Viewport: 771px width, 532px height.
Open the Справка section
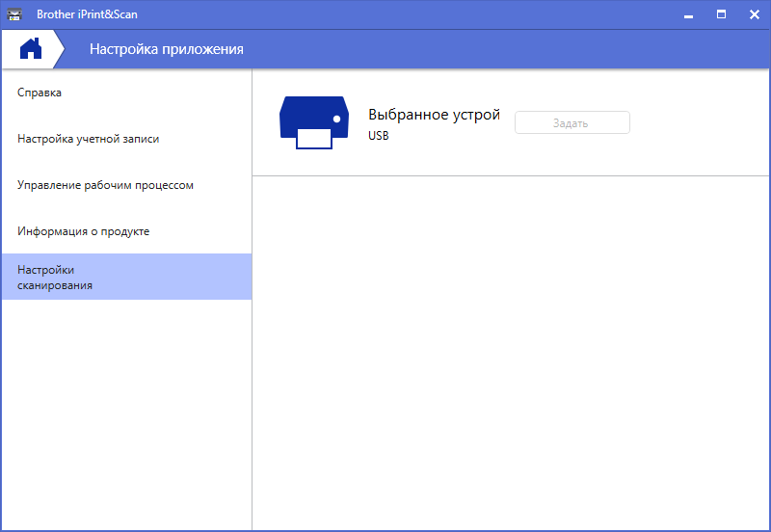click(x=40, y=93)
